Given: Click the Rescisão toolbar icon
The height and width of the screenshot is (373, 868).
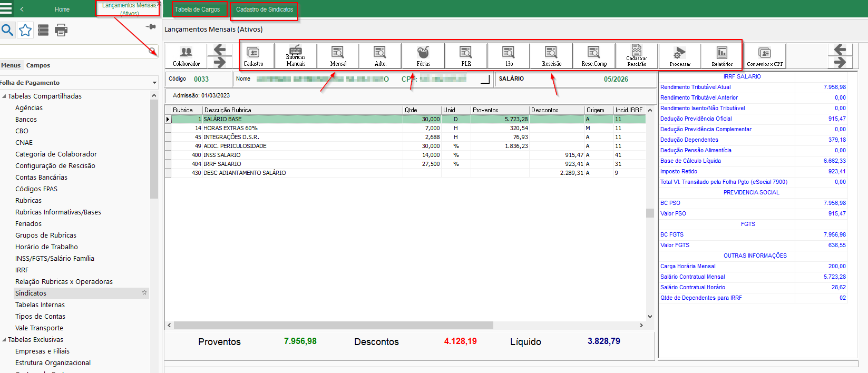Looking at the screenshot, I should point(551,56).
